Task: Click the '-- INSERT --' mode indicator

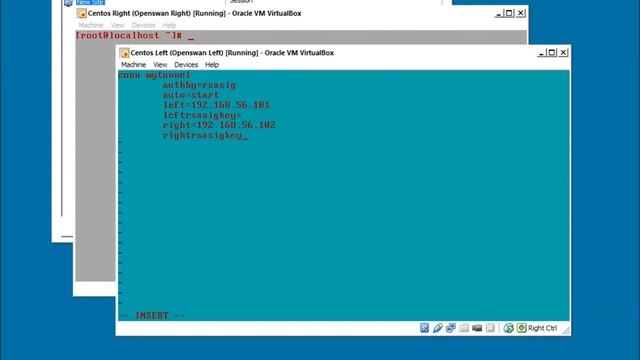Action: point(151,316)
